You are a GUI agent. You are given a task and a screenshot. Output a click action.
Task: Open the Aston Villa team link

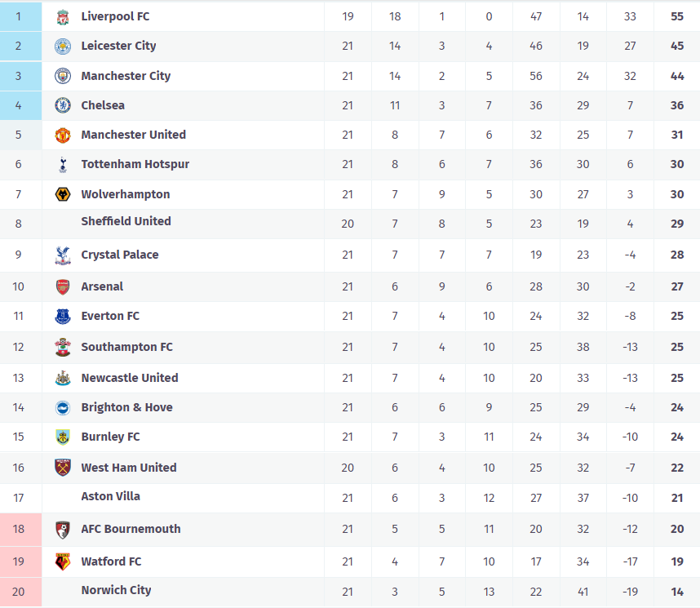(x=110, y=496)
